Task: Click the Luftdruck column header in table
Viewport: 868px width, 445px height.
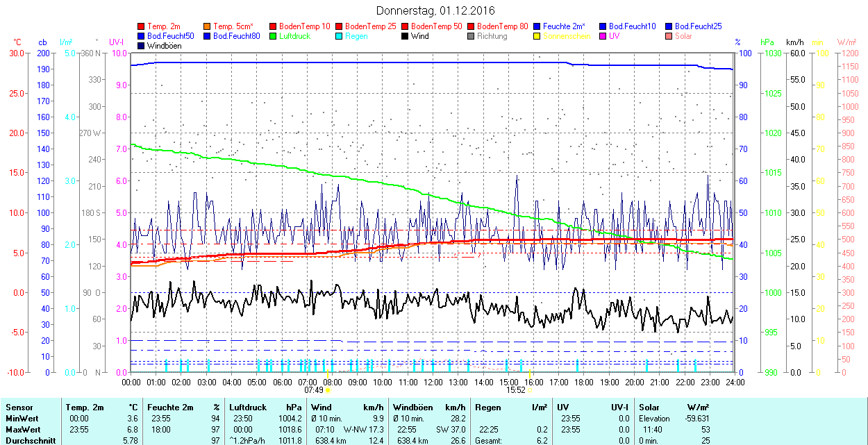Action: (247, 408)
